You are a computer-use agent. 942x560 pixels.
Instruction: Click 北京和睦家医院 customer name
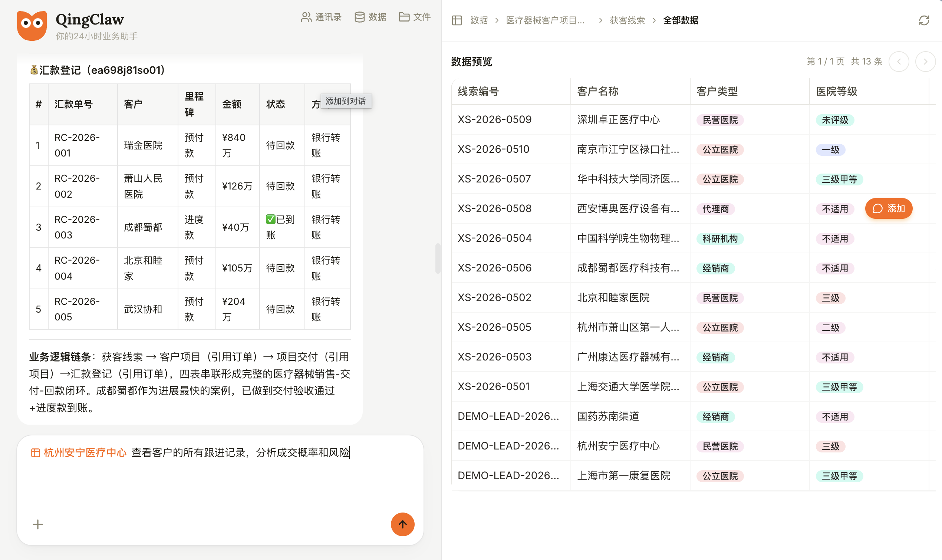[x=613, y=298]
